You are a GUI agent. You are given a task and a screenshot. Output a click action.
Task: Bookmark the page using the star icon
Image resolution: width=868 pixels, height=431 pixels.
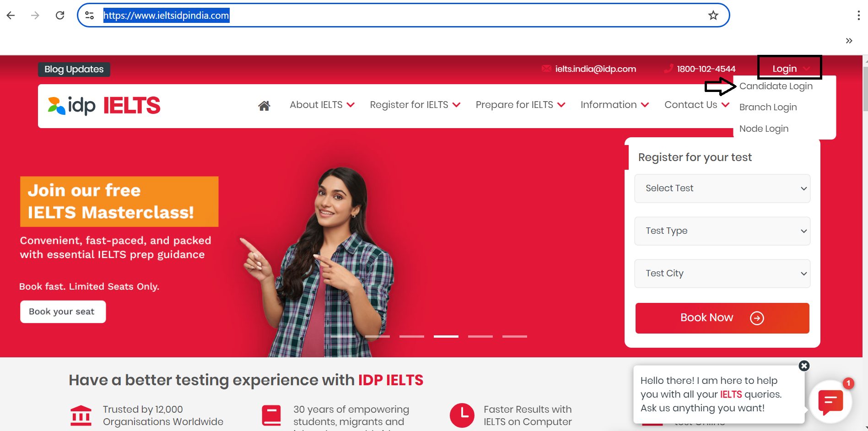click(712, 15)
